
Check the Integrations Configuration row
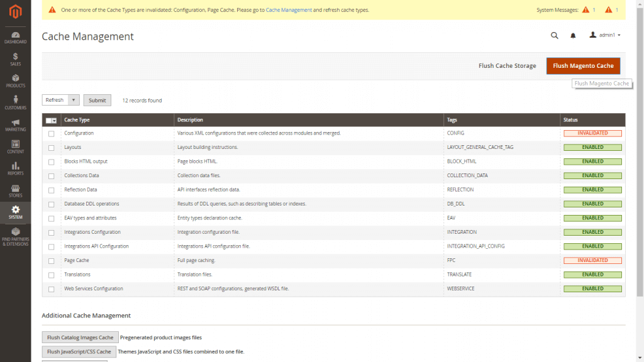coord(52,233)
